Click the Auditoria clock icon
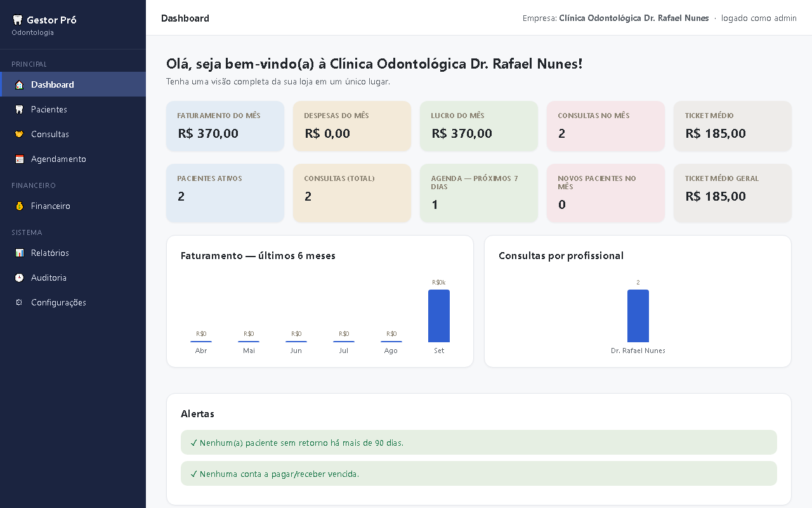812x508 pixels. click(x=19, y=277)
